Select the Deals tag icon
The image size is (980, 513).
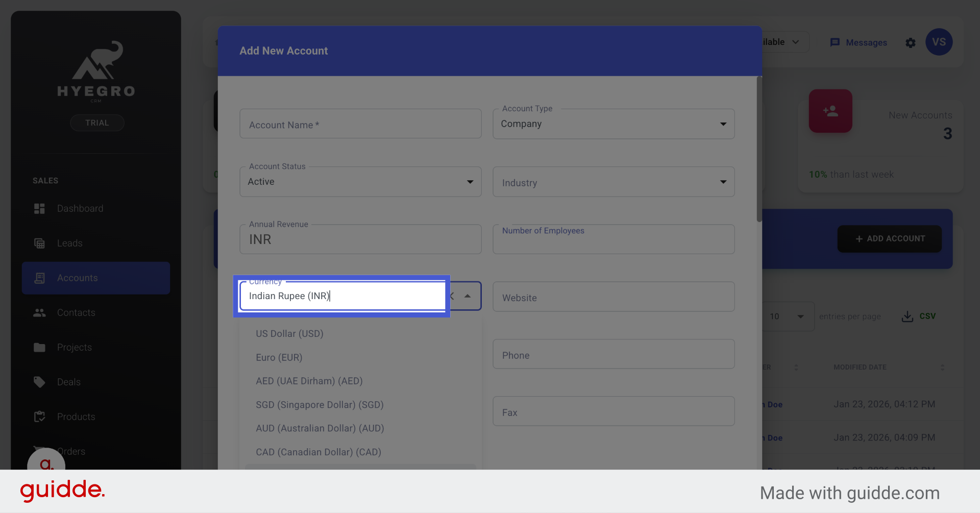[x=39, y=382]
